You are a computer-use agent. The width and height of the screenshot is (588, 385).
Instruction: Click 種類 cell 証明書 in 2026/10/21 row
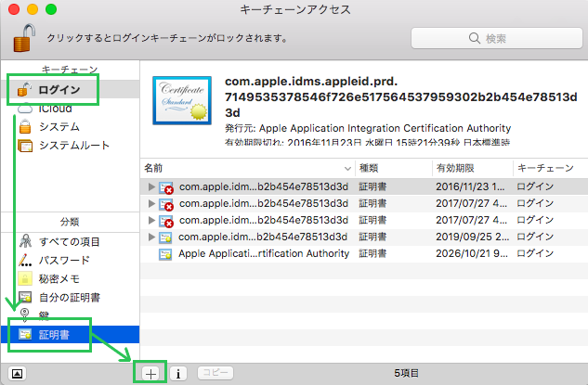point(372,253)
